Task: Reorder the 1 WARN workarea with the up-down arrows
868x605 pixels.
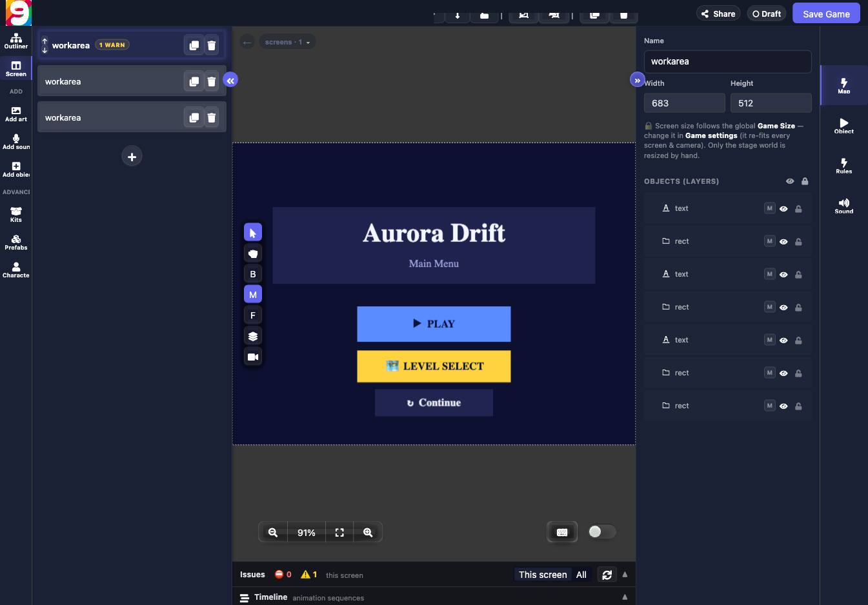Action: [45, 45]
